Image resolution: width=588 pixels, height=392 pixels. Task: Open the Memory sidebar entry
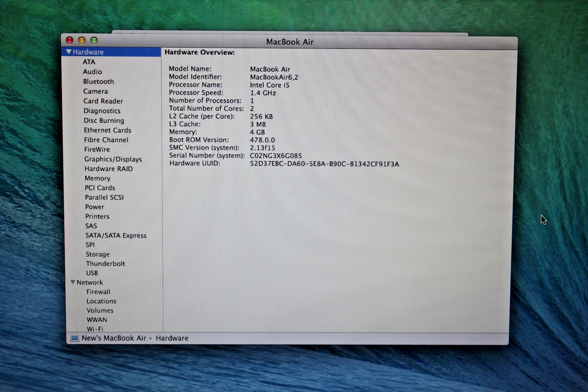[97, 178]
